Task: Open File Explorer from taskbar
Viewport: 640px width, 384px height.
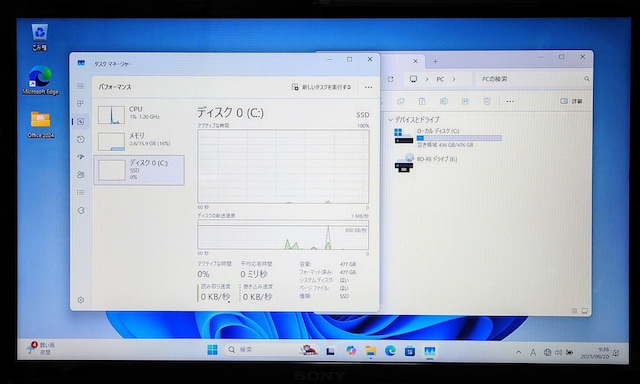Action: coord(371,351)
